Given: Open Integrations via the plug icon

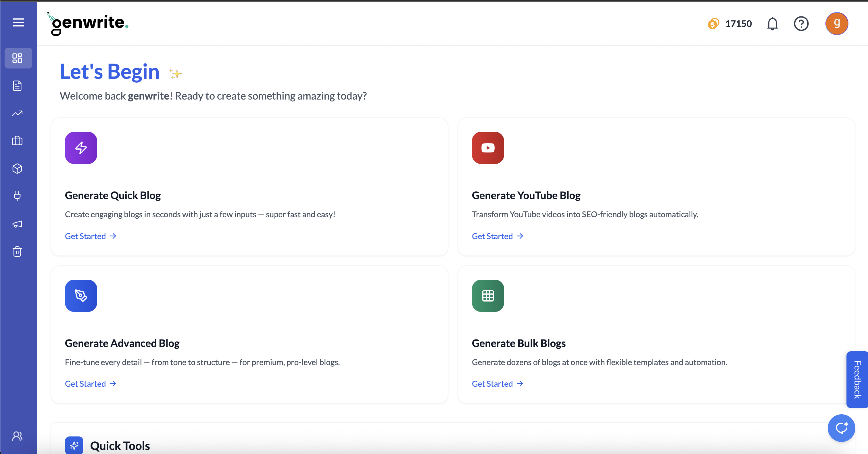Looking at the screenshot, I should pyautogui.click(x=17, y=196).
